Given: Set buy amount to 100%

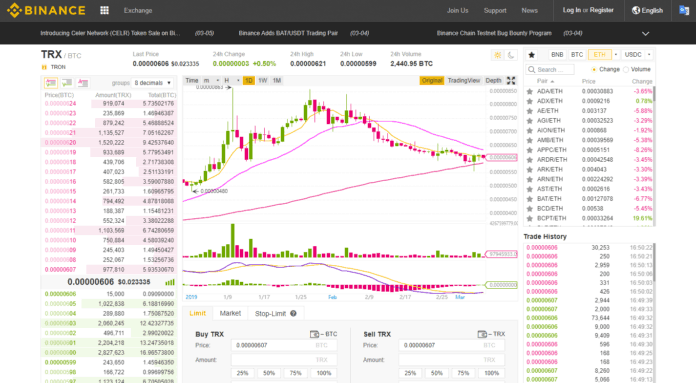Looking at the screenshot, I should point(324,373).
